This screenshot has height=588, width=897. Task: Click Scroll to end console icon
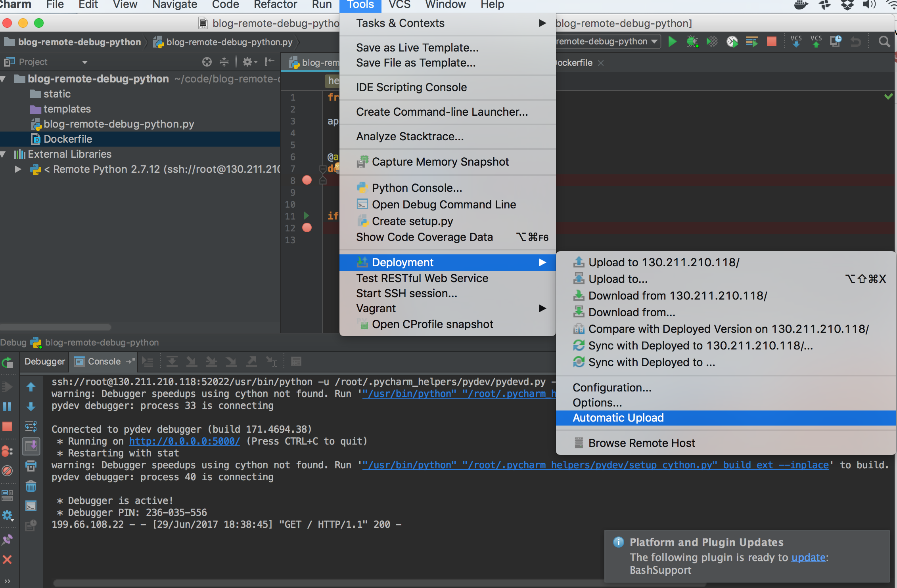31,447
